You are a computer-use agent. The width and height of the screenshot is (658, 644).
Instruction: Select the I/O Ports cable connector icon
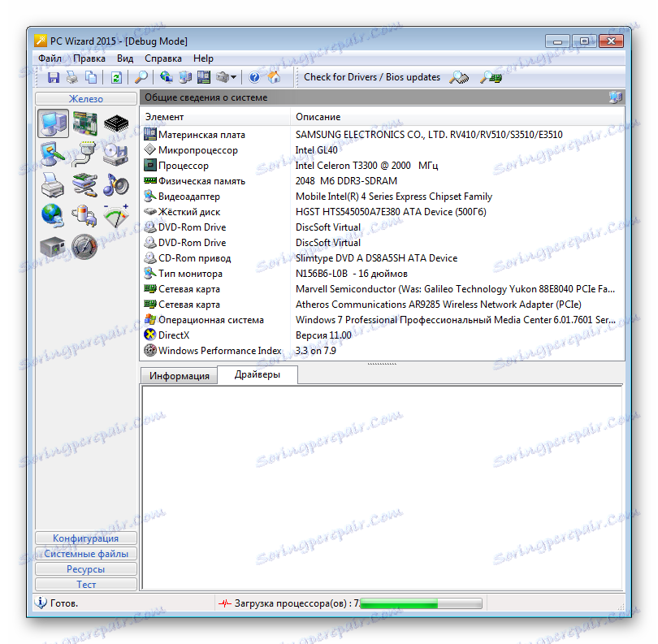click(x=84, y=154)
